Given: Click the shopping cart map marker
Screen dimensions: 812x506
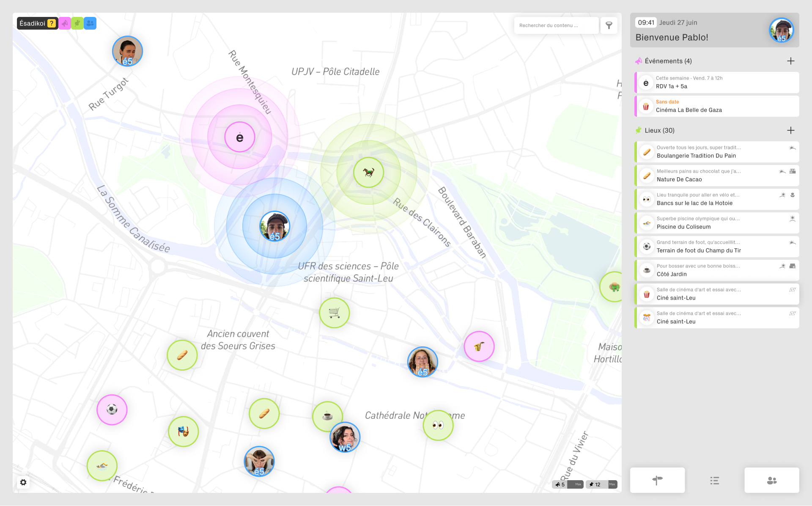Looking at the screenshot, I should [334, 313].
